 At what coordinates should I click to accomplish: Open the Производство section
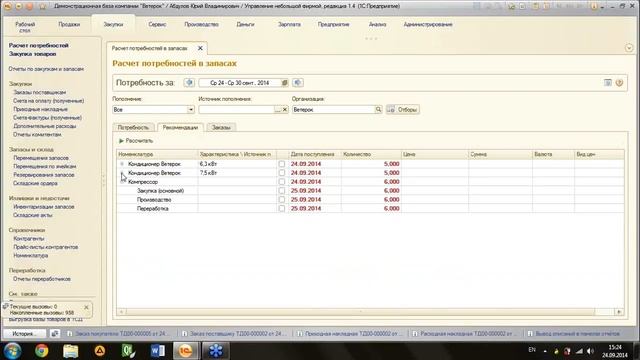coord(201,24)
